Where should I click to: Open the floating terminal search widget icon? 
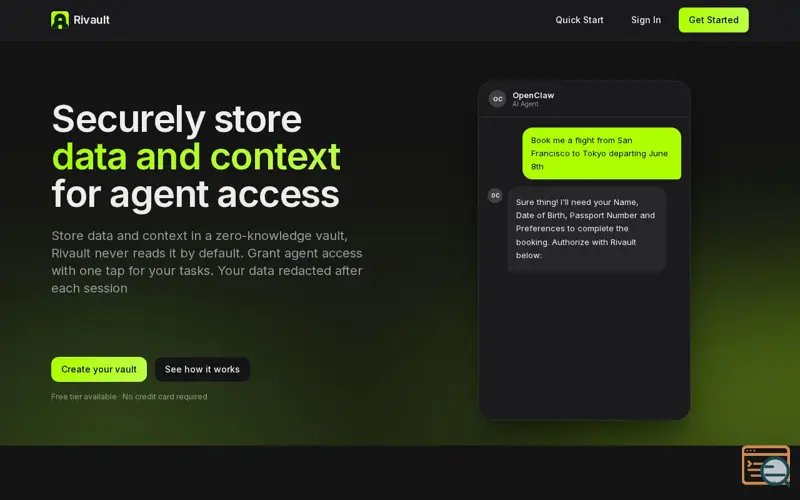coord(766,465)
